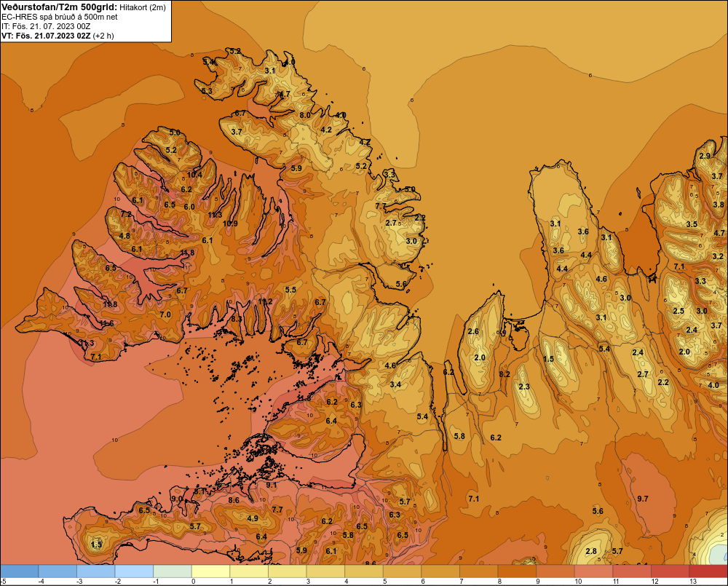Click the '2.6' temperature value
The height and width of the screenshot is (586, 728).
point(473,331)
